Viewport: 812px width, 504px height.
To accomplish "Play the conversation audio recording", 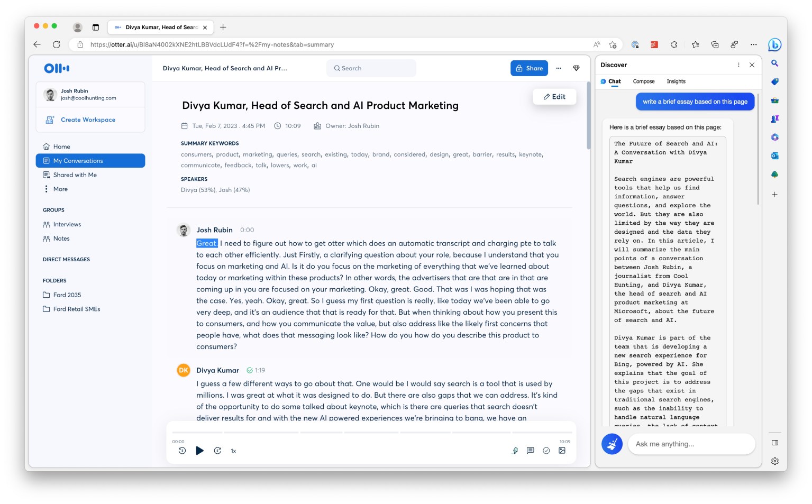I will pos(199,451).
